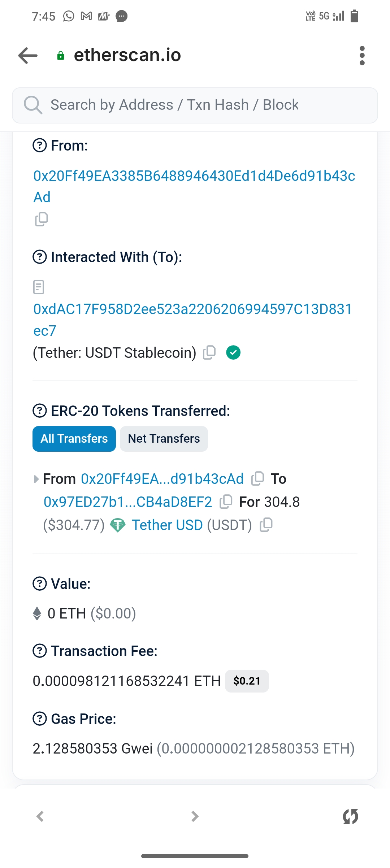Copy recipient address 0x97ED27b1...CB4aD8EF2

[226, 502]
